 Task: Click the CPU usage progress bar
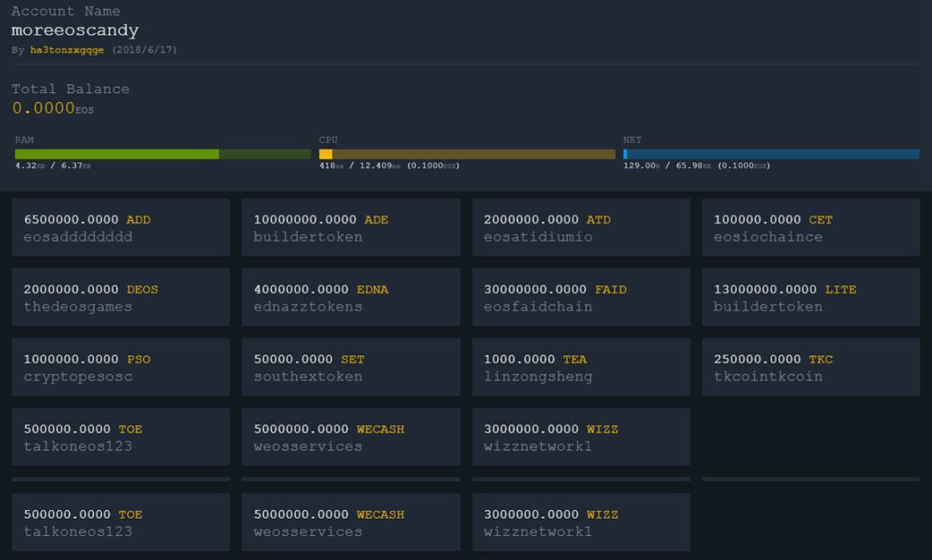[467, 154]
